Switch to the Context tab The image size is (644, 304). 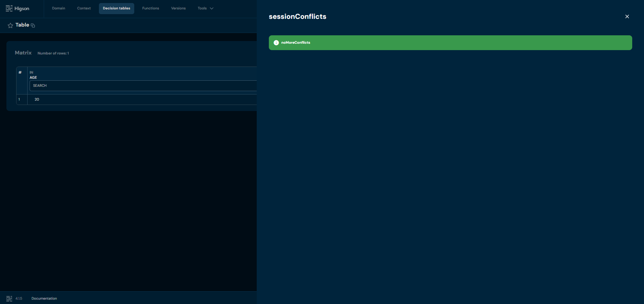[x=84, y=8]
